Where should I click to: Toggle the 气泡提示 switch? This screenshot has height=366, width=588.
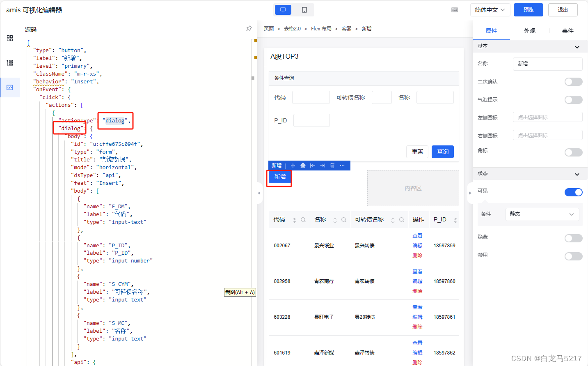pyautogui.click(x=573, y=100)
